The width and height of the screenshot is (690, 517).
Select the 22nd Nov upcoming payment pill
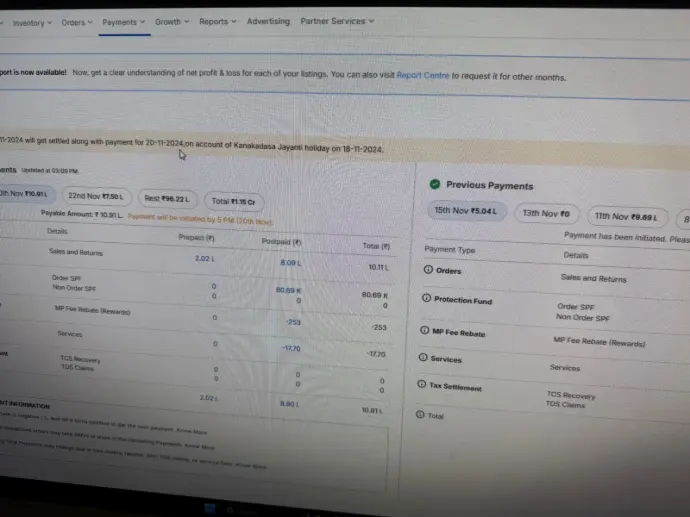click(96, 197)
